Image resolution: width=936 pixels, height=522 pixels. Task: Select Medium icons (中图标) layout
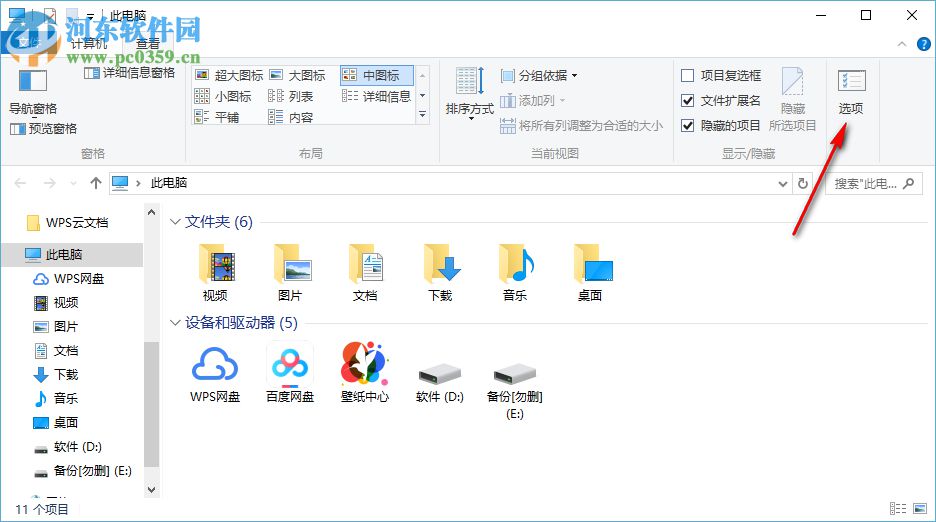tap(376, 75)
